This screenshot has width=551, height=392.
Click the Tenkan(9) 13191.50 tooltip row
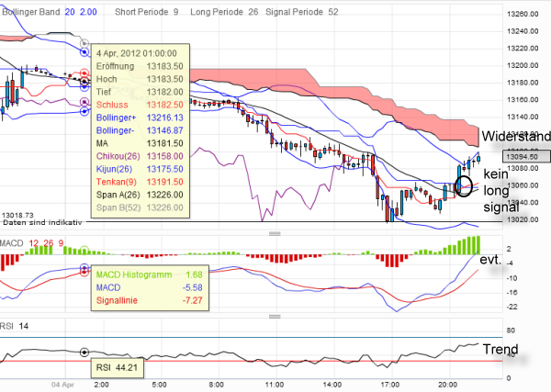140,182
